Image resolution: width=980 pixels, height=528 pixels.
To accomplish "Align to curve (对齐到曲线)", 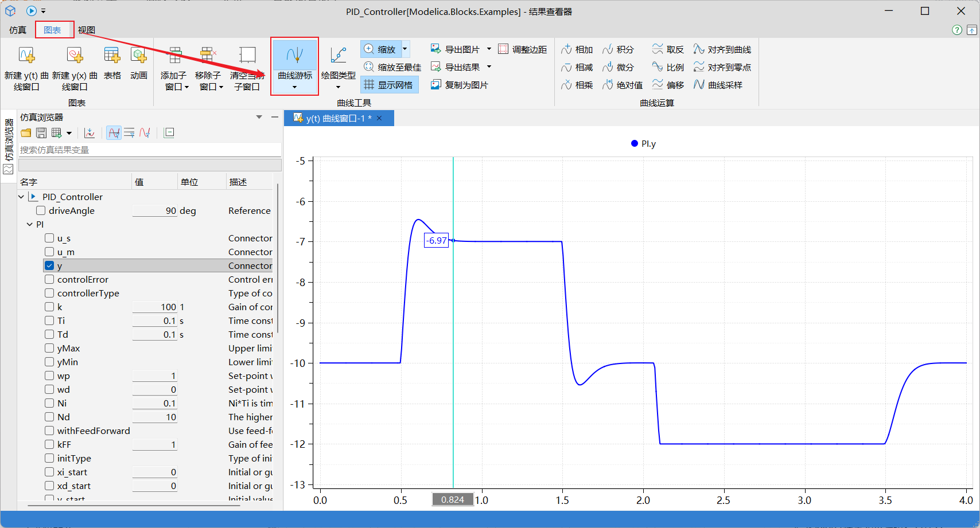I will point(722,49).
